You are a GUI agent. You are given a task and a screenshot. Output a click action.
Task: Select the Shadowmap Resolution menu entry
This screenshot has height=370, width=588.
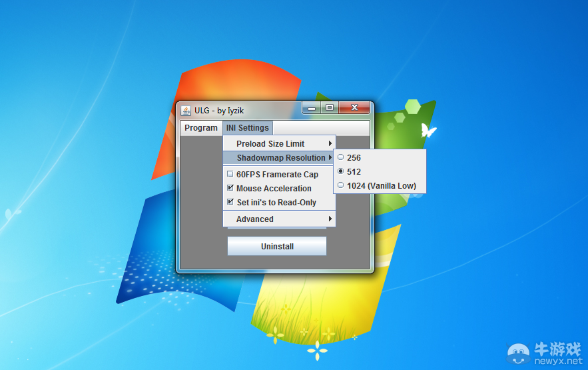point(279,157)
